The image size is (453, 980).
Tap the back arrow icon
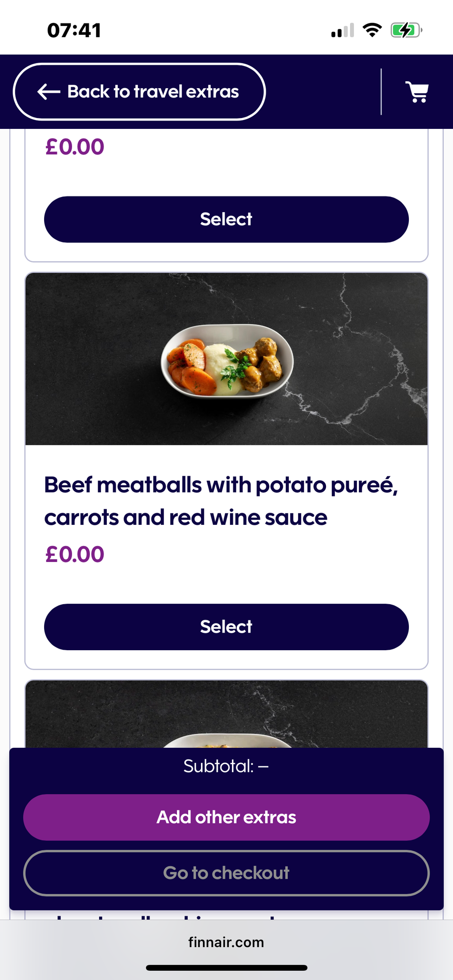49,92
